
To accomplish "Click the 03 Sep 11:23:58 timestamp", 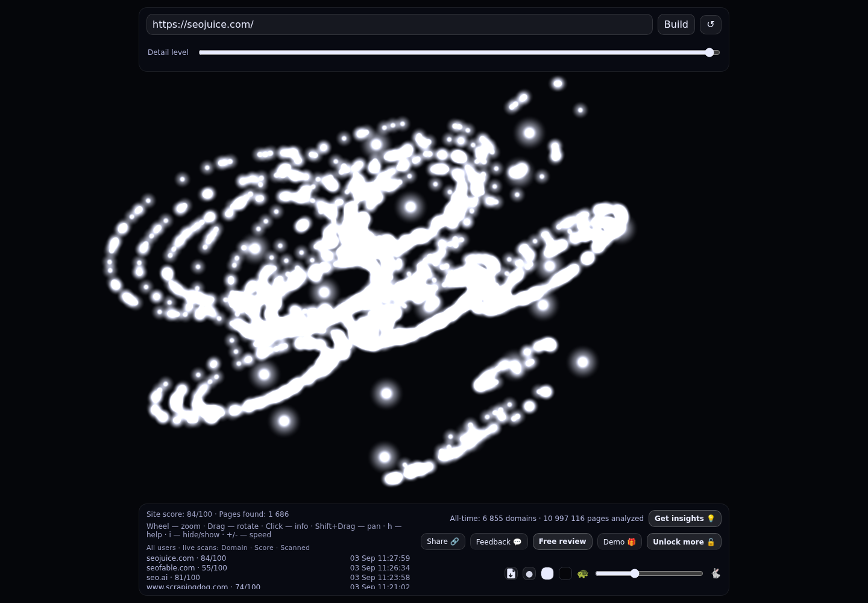I will pos(380,578).
